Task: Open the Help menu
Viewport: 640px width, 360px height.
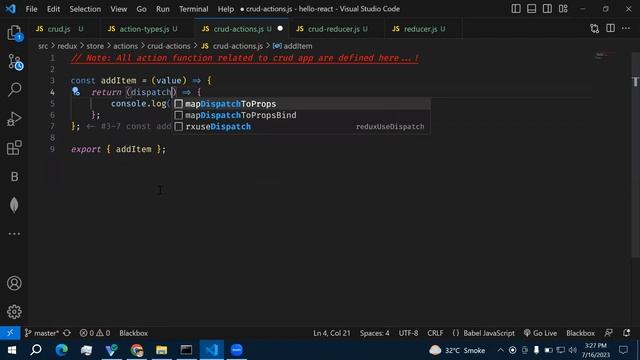Action: tap(225, 9)
